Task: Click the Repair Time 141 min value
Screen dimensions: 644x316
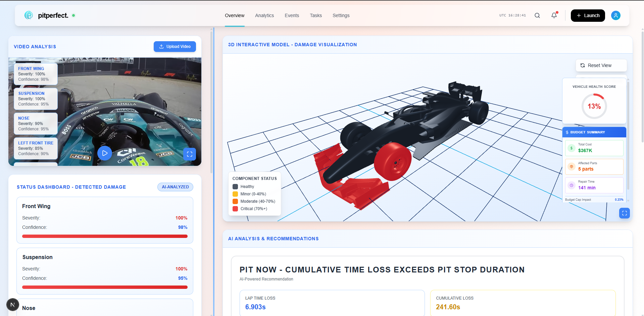Action: 587,188
